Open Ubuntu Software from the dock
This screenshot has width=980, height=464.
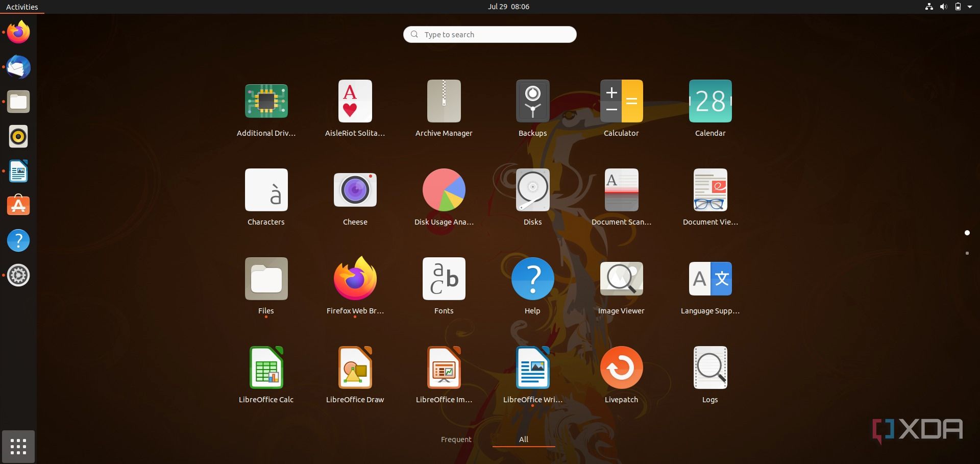pyautogui.click(x=18, y=206)
